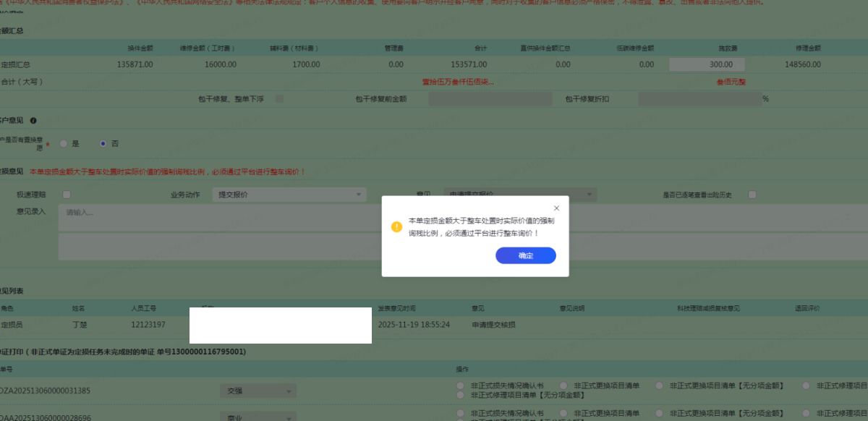Viewport: 868px width, 421px height.
Task: Select 是 radio for replacement willingness
Action: [x=64, y=144]
